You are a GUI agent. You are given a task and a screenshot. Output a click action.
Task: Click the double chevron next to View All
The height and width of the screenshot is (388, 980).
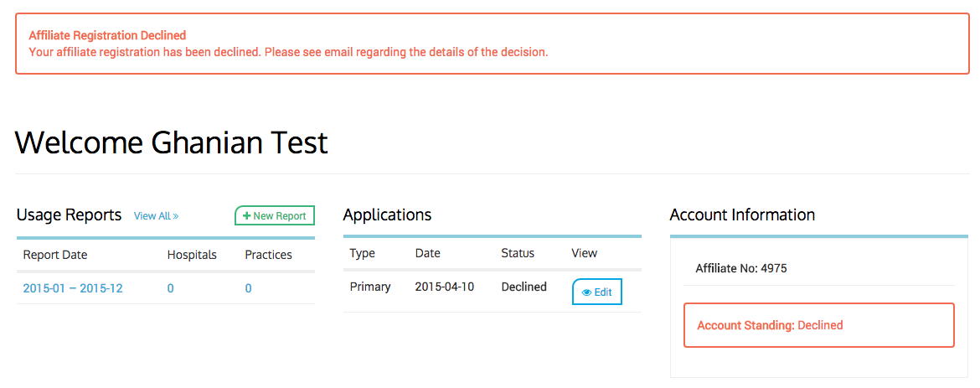click(x=176, y=216)
